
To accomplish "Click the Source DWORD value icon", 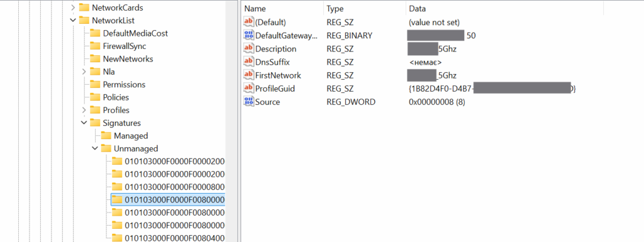I will tap(249, 102).
